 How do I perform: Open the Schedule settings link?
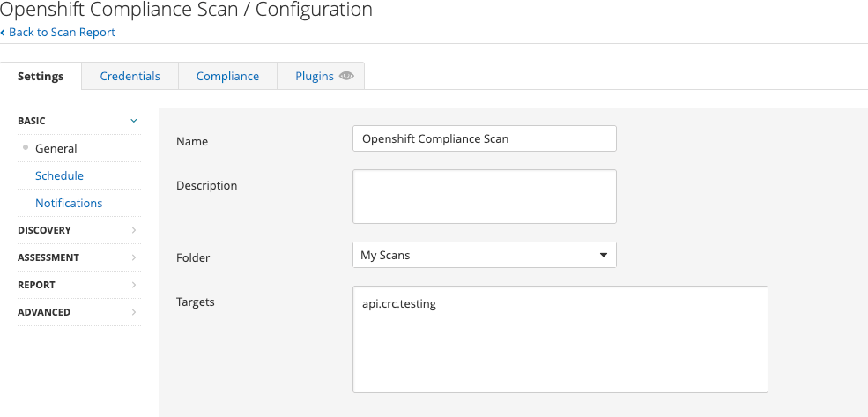pyautogui.click(x=59, y=175)
